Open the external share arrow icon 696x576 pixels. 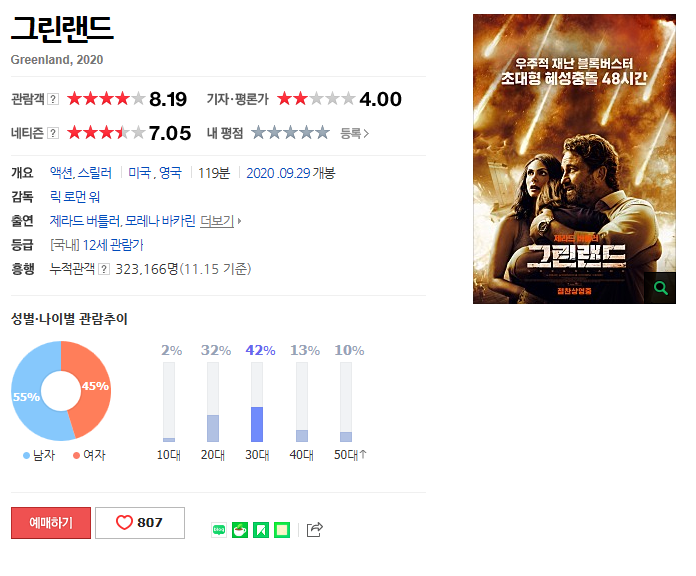coord(315,529)
